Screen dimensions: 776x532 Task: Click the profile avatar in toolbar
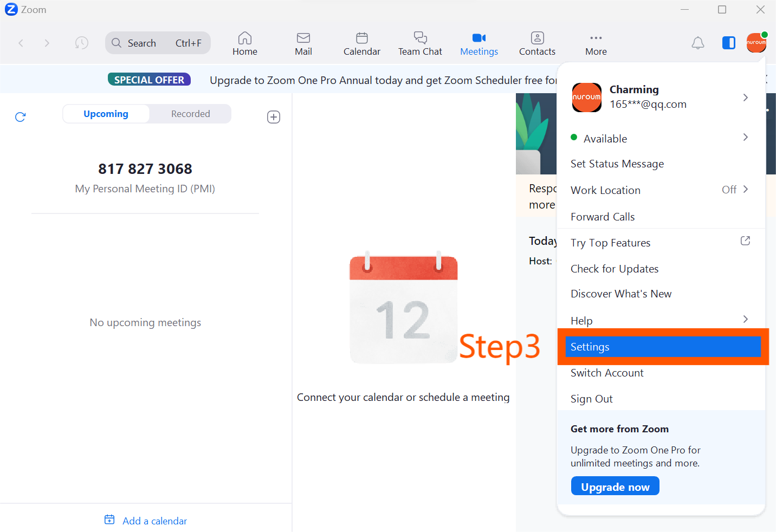[756, 43]
